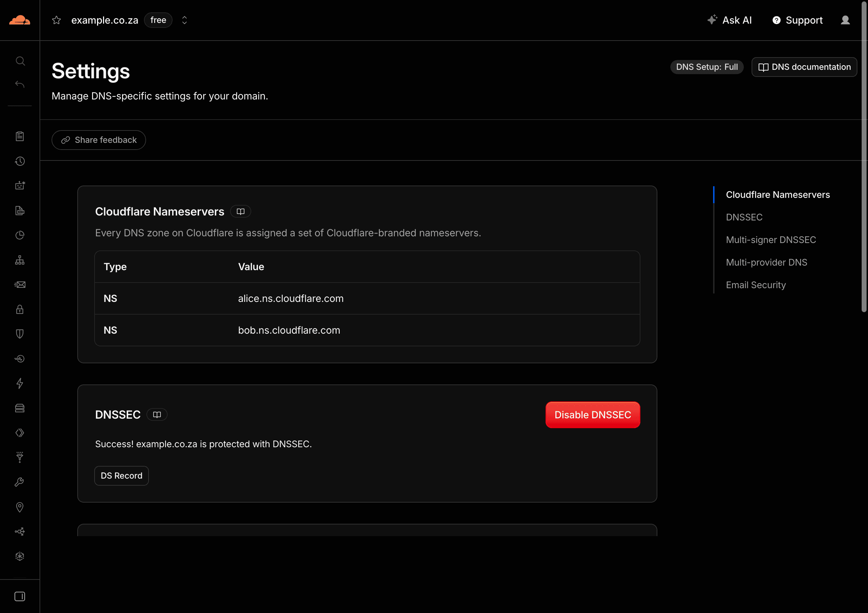This screenshot has height=613, width=868.
Task: Open the Caching storage icon
Action: click(x=20, y=408)
